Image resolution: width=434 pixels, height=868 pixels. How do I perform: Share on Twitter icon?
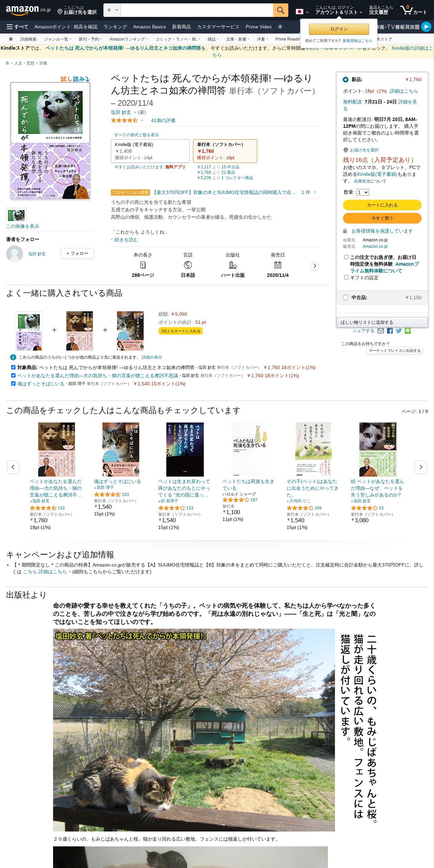(x=399, y=331)
